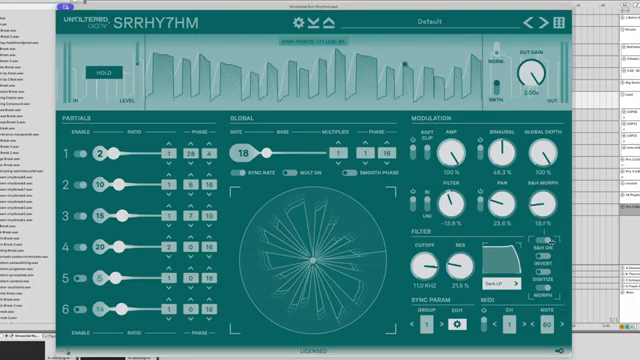Increase global multiplier value

click(x=338, y=143)
